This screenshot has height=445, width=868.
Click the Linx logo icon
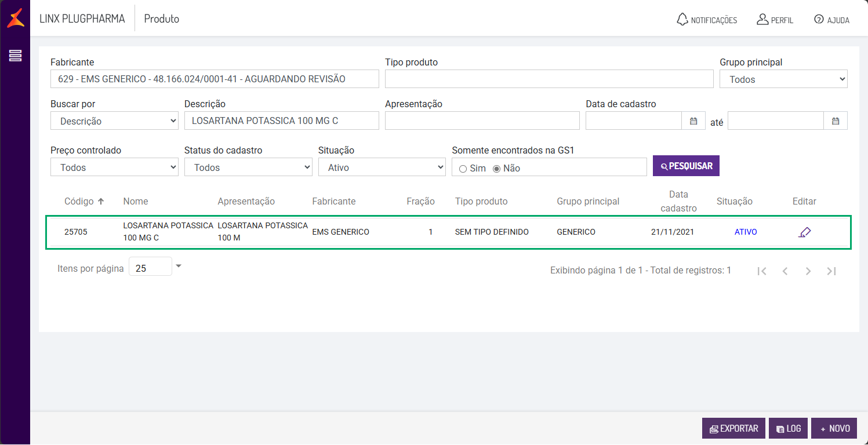tap(15, 18)
